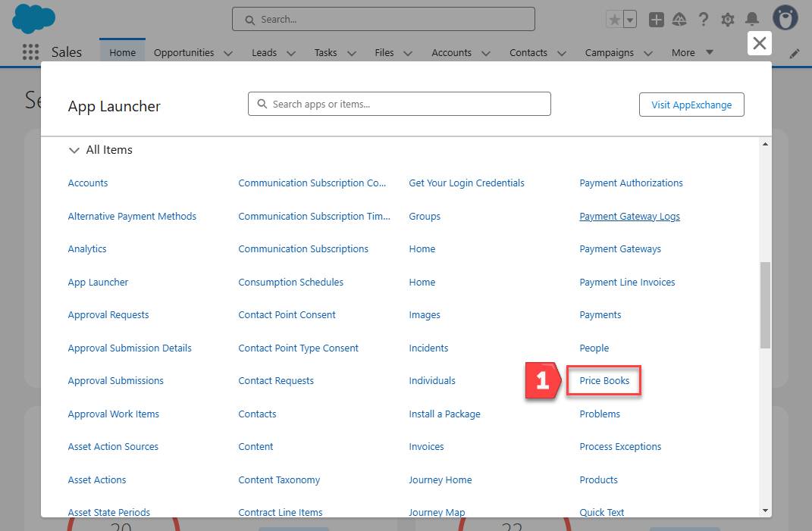This screenshot has width=812, height=531.
Task: Open the Asset Action Sources link
Action: pyautogui.click(x=113, y=446)
